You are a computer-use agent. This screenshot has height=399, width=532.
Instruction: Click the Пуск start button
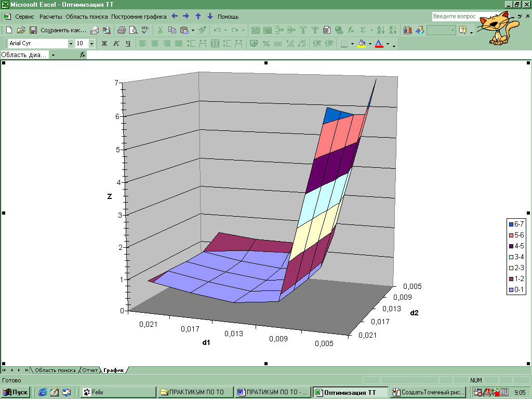tap(16, 392)
